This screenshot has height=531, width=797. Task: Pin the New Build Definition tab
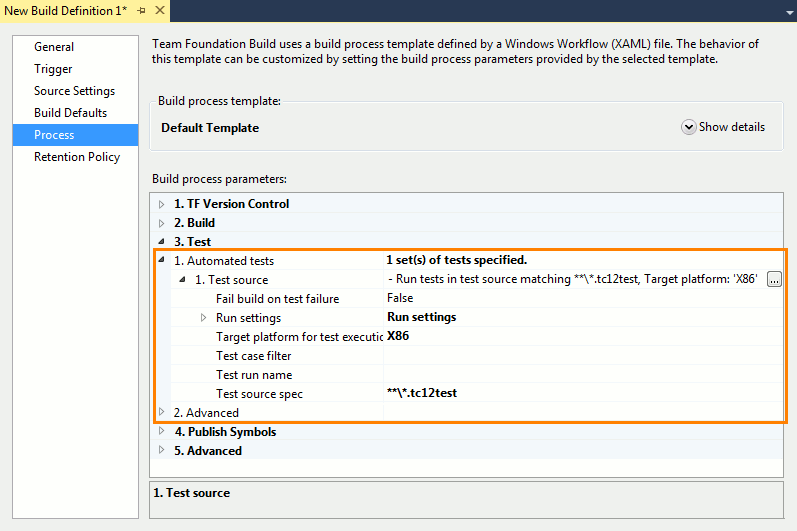tap(142, 9)
